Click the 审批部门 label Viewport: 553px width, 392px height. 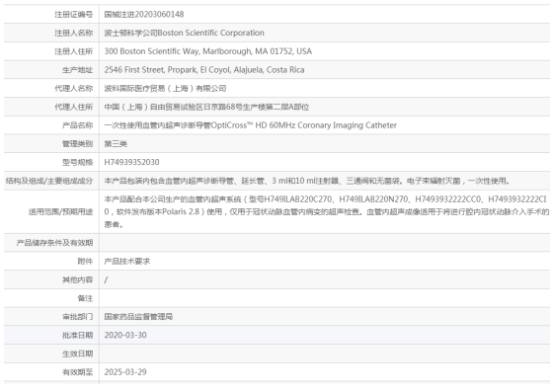point(77,317)
